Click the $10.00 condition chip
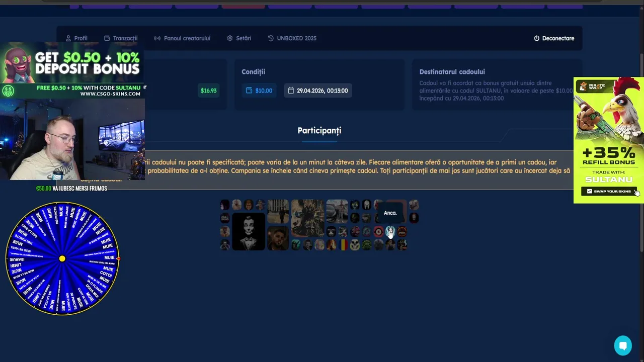Viewport: 644px width, 362px height. pyautogui.click(x=259, y=90)
